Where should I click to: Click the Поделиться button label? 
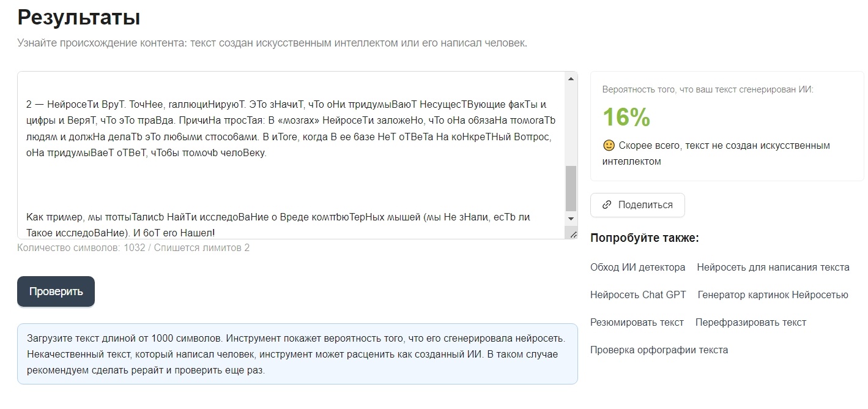click(x=645, y=205)
